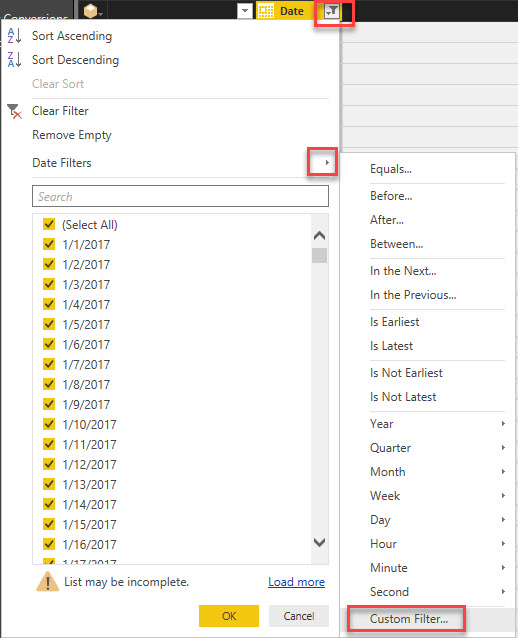
Task: Uncheck the 1/1/2017 checkbox
Action: pyautogui.click(x=49, y=244)
